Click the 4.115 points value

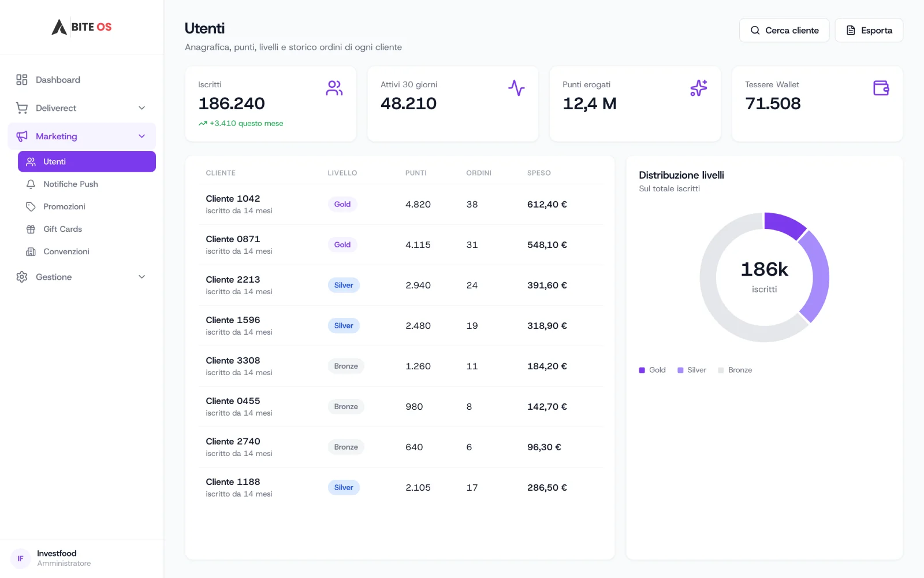pyautogui.click(x=418, y=245)
